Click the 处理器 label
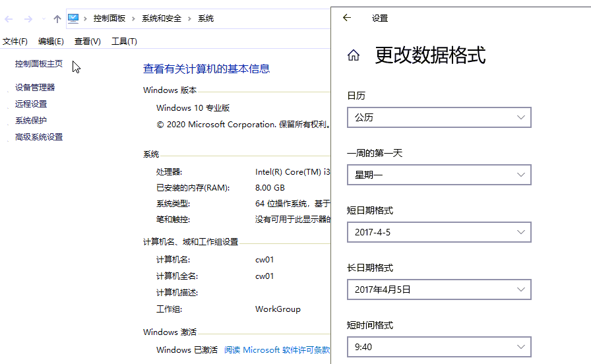This screenshot has height=364, width=591. [169, 172]
